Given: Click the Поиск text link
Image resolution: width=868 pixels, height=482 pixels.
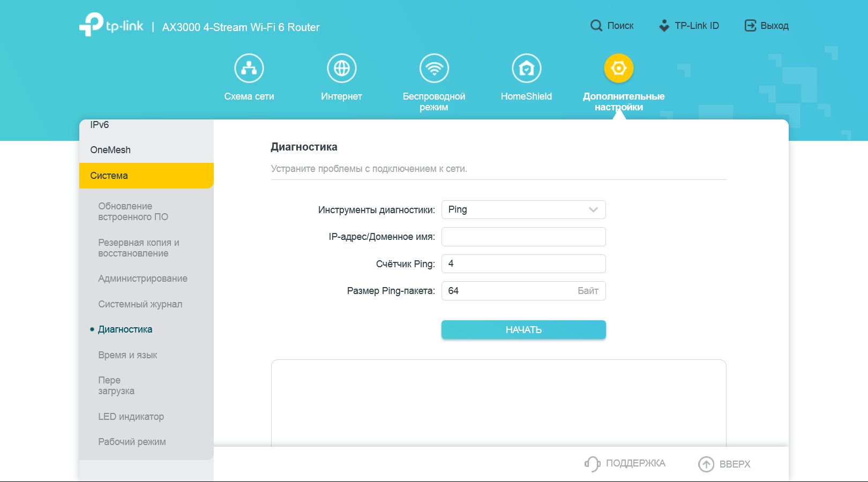Looking at the screenshot, I should [620, 26].
